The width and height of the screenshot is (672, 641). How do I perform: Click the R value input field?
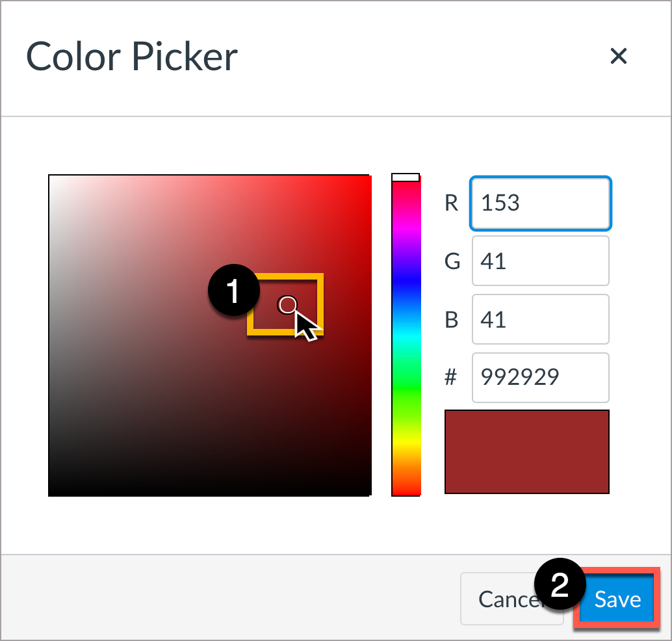[x=540, y=203]
